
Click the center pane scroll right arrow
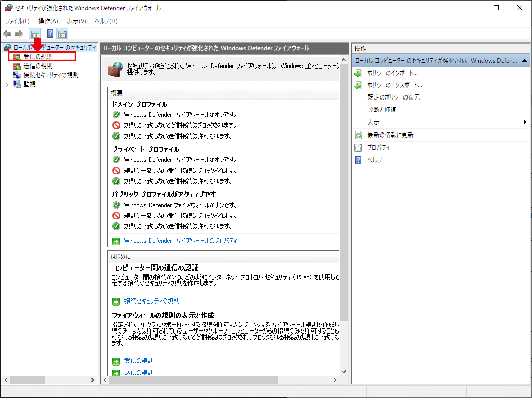[x=335, y=380]
